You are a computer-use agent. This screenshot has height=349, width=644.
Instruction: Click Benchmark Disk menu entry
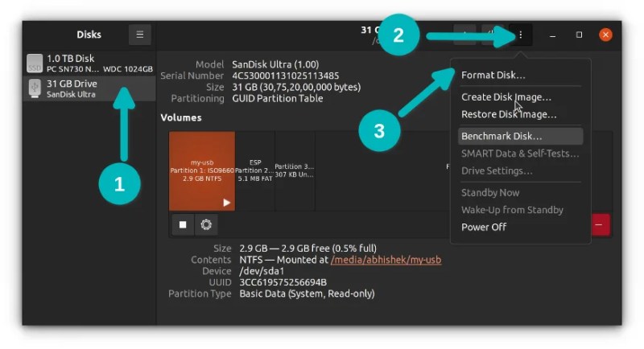pos(502,137)
